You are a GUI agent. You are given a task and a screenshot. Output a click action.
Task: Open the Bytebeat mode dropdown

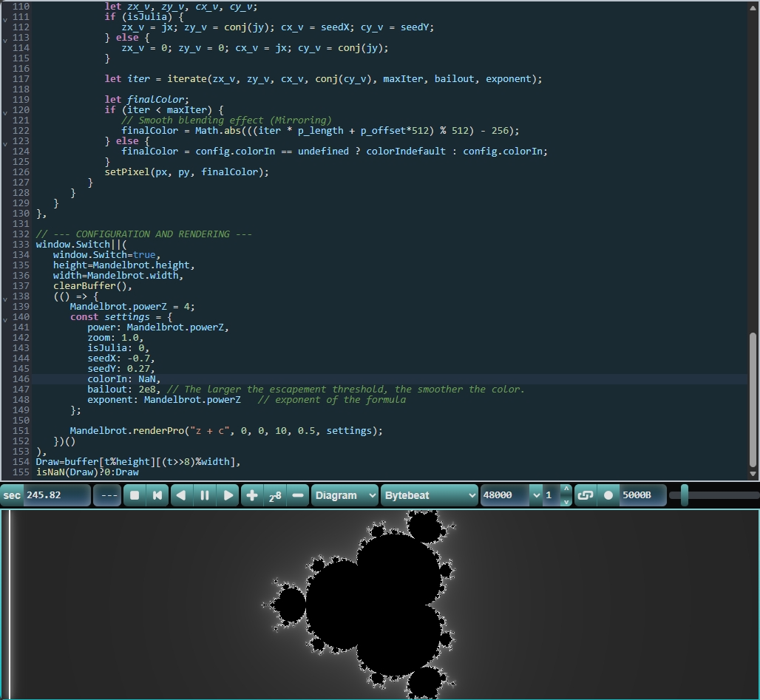click(429, 495)
